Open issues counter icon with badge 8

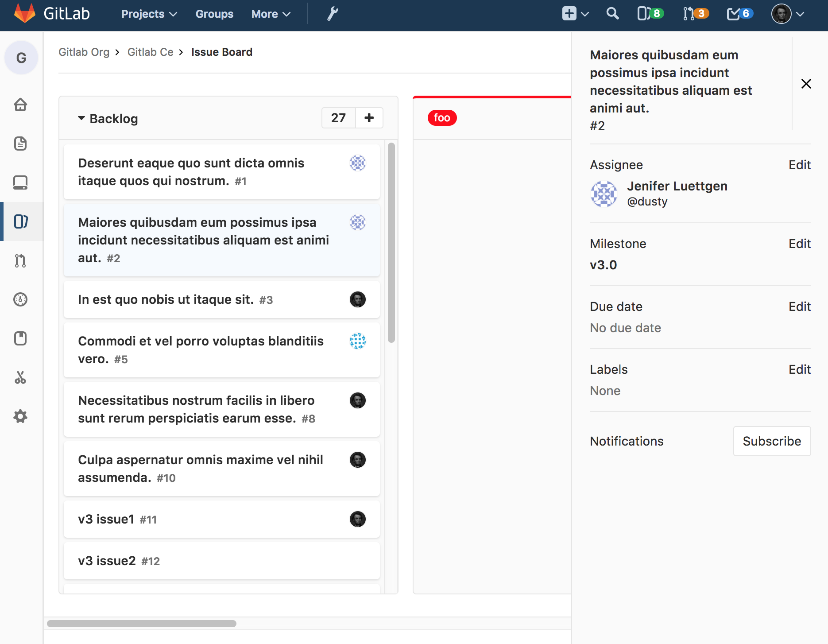point(650,14)
